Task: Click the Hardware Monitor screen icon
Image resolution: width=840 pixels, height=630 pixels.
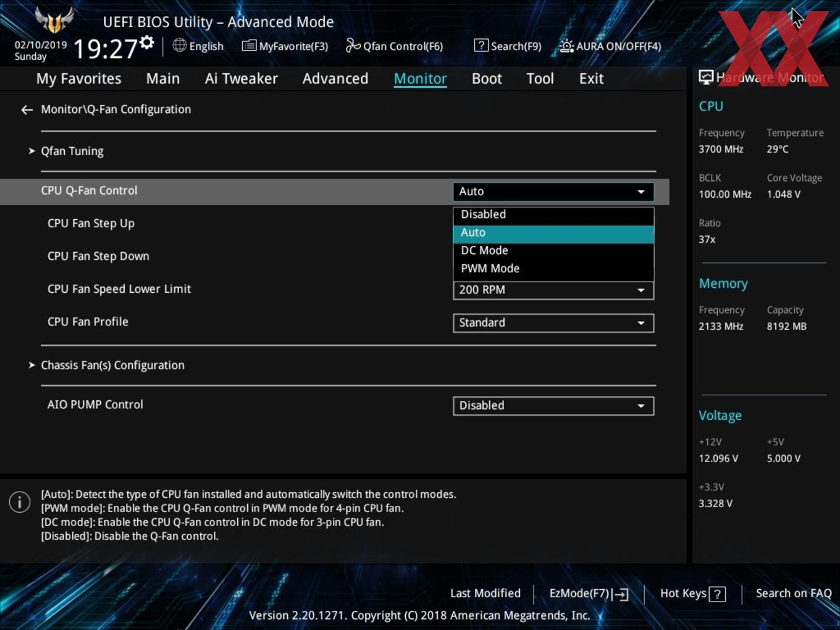Action: click(x=706, y=77)
